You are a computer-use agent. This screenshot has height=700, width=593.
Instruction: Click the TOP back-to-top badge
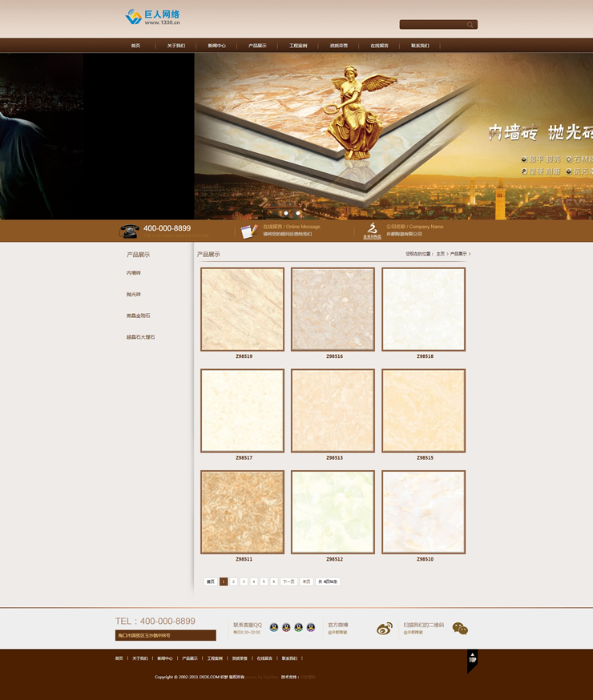tap(473, 662)
